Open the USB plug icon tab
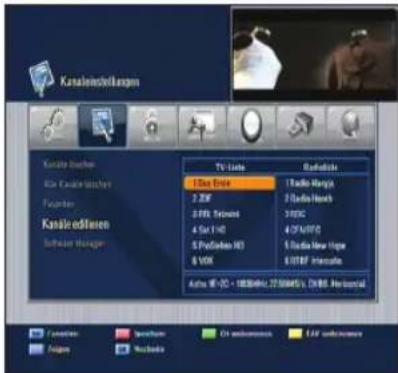The width and height of the screenshot is (398, 373). pos(301,127)
